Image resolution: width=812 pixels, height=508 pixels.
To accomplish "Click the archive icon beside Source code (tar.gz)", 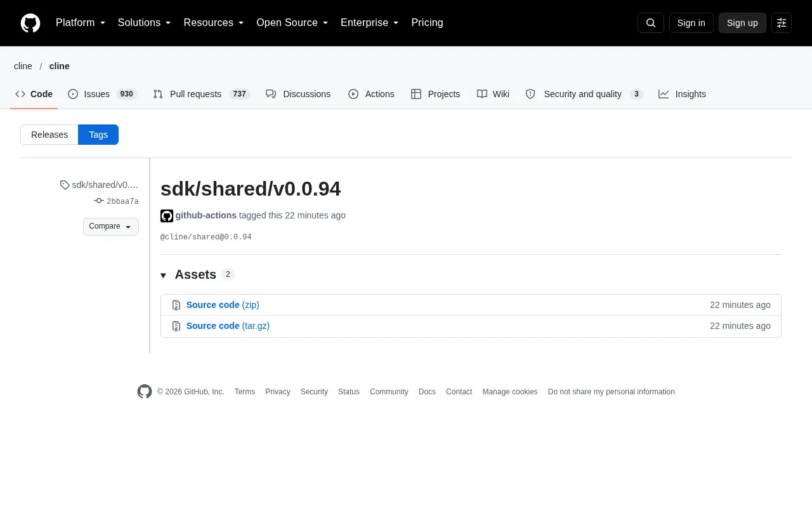I will [176, 326].
